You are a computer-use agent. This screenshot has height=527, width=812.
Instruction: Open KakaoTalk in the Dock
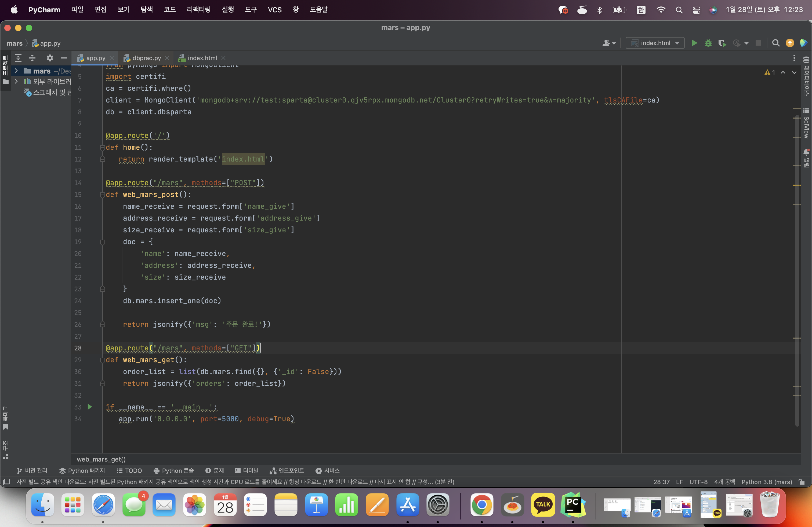click(543, 504)
